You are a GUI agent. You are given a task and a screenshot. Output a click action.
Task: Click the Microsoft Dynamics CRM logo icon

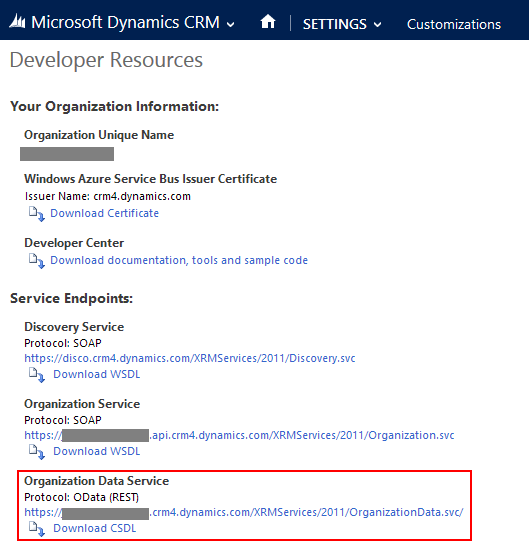click(x=17, y=21)
